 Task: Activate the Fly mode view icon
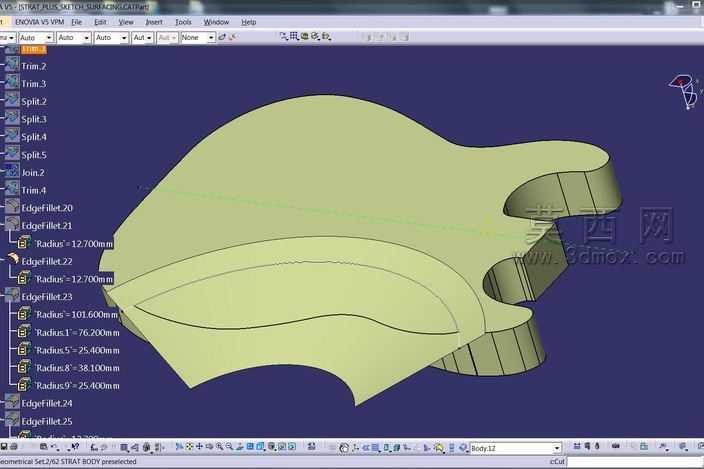pos(179,447)
